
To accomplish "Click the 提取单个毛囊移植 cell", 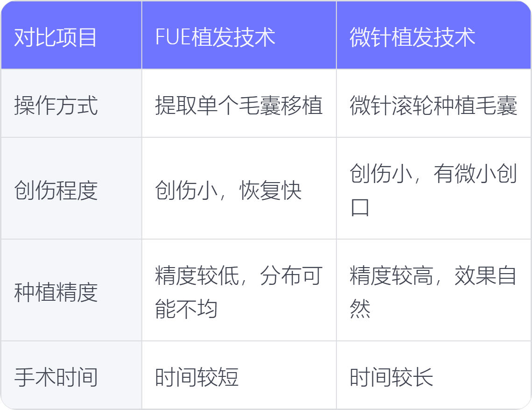I will pyautogui.click(x=239, y=104).
